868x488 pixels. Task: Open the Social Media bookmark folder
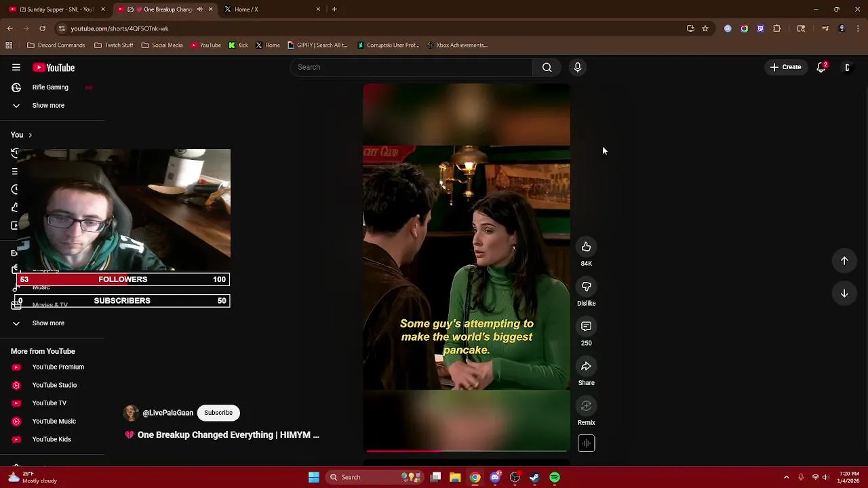(162, 45)
